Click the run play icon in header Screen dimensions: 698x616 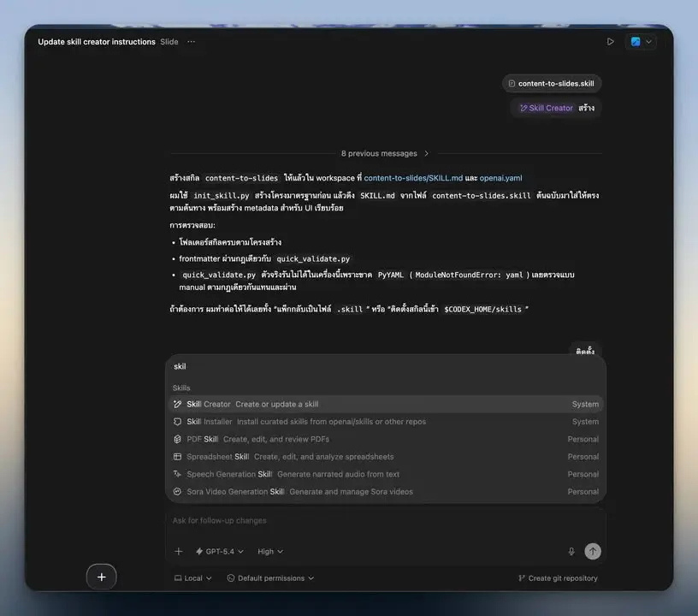pos(610,41)
